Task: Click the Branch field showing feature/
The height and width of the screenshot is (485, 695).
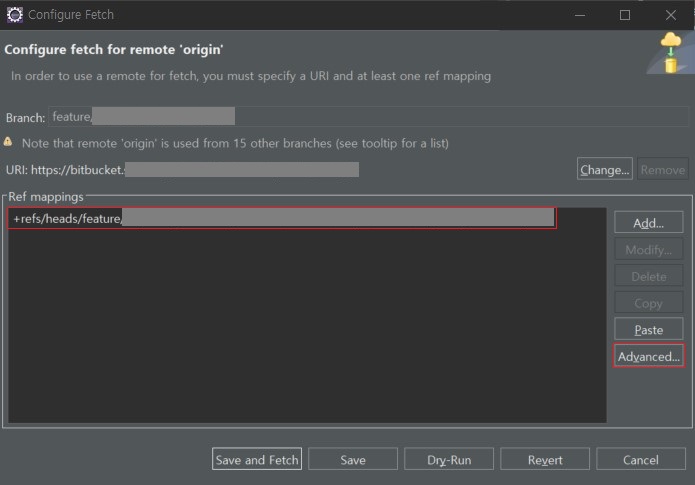Action: (x=368, y=117)
